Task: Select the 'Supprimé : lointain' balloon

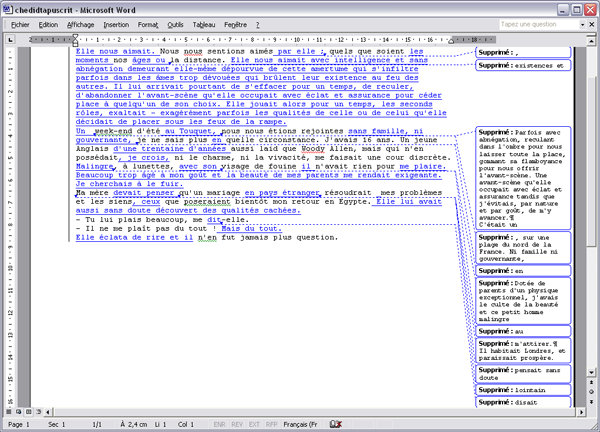Action: [523, 390]
